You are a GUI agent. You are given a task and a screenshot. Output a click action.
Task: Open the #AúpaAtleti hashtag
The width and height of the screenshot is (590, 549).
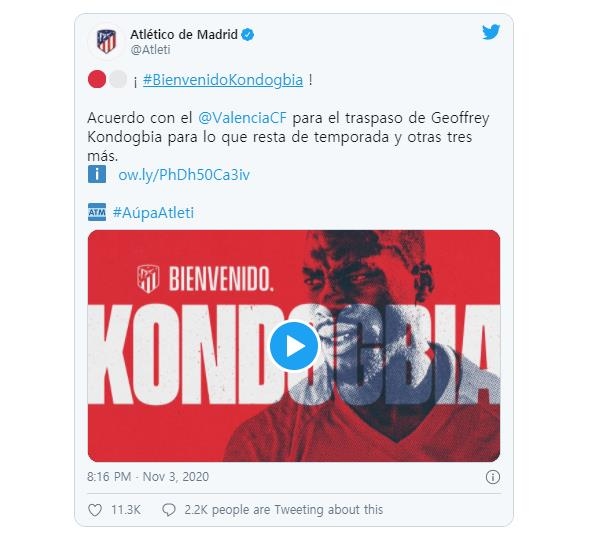coord(154,213)
